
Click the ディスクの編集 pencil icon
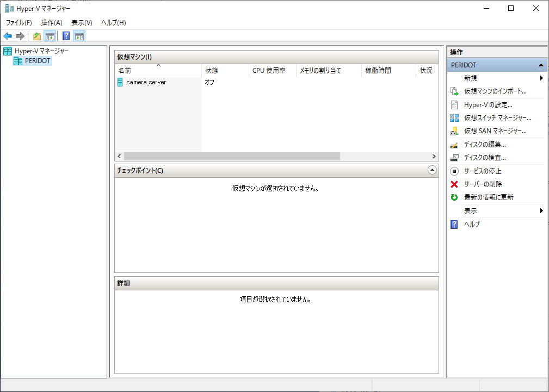454,145
